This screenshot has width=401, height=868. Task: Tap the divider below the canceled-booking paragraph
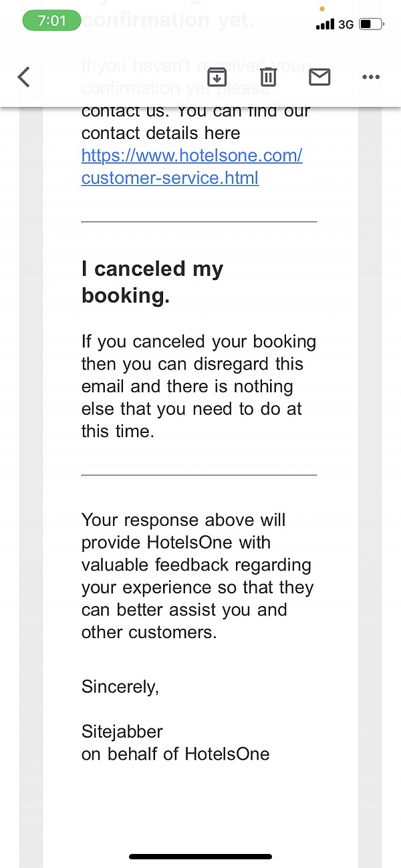click(199, 475)
